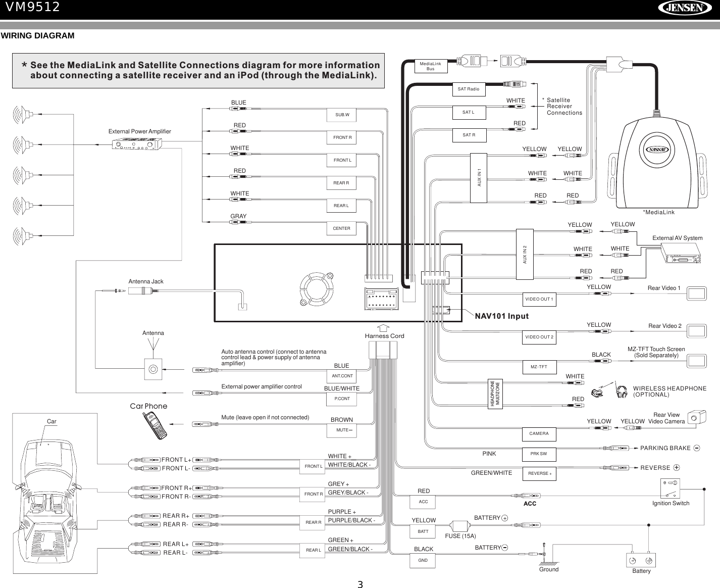720x588 pixels.
Task: Select the P.CONT box
Action: pyautogui.click(x=342, y=399)
